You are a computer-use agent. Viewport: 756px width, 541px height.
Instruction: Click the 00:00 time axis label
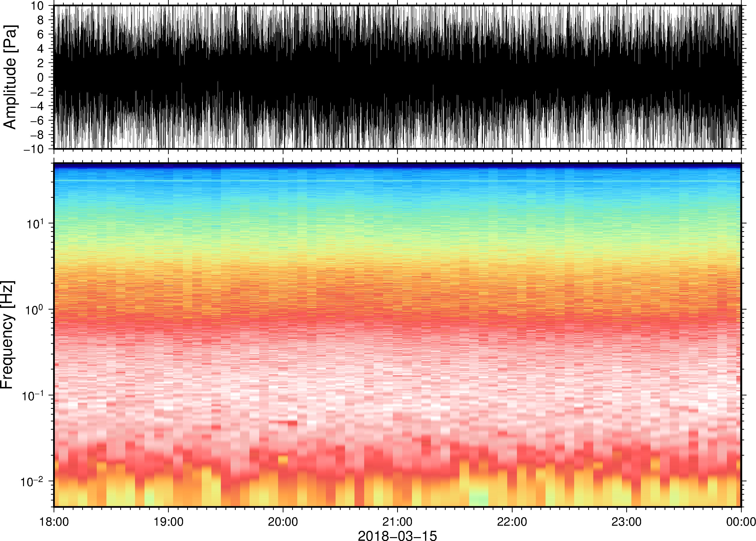(741, 522)
